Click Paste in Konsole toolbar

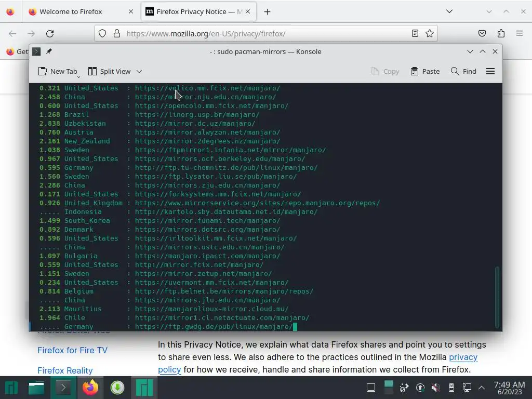click(x=425, y=71)
